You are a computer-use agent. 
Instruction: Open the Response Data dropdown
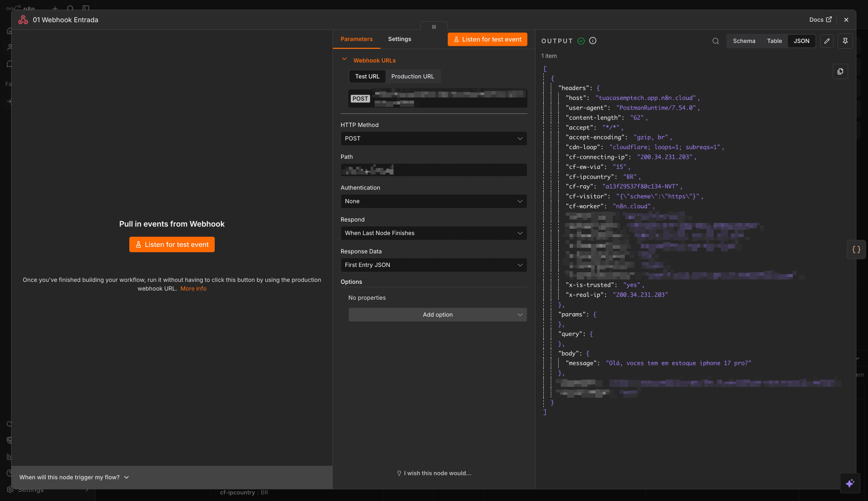tap(434, 265)
